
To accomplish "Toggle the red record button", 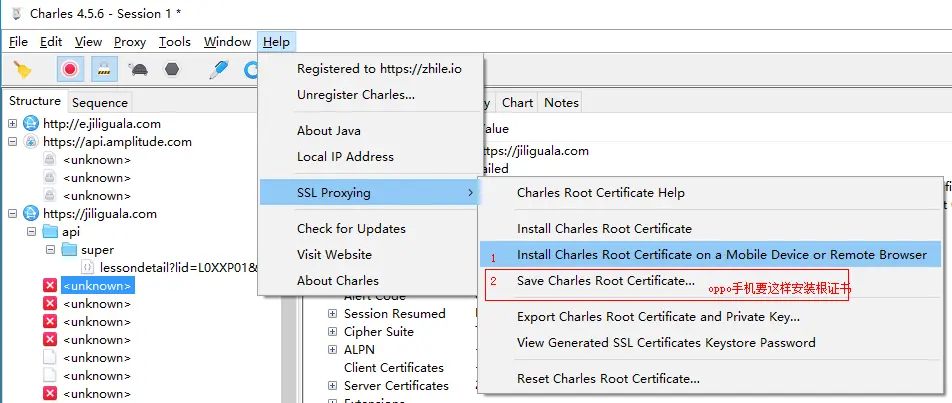I will tap(70, 70).
